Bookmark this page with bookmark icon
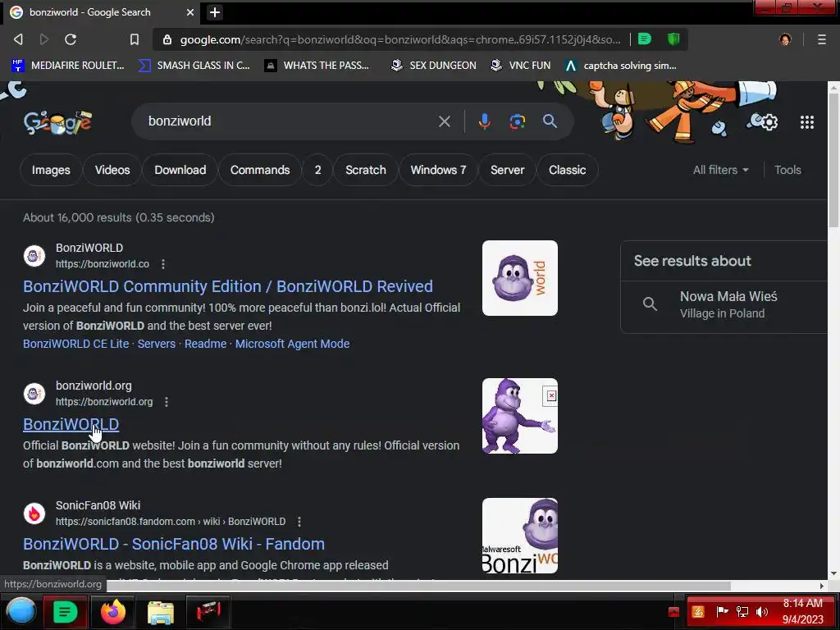The height and width of the screenshot is (630, 840). pyautogui.click(x=135, y=39)
